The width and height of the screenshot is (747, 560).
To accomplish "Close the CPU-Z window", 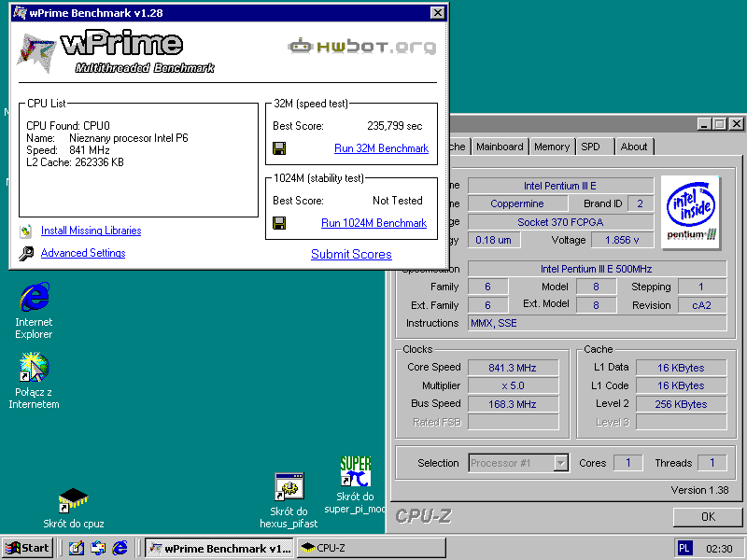I will [737, 124].
